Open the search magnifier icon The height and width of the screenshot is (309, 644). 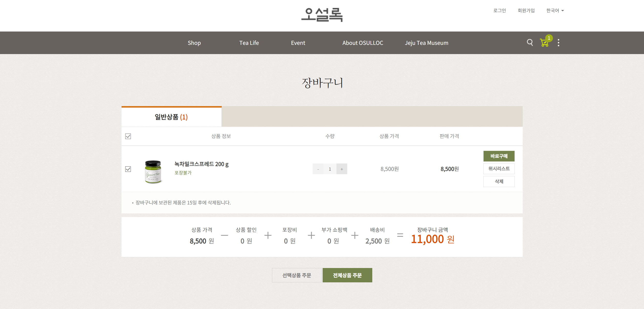tap(530, 43)
